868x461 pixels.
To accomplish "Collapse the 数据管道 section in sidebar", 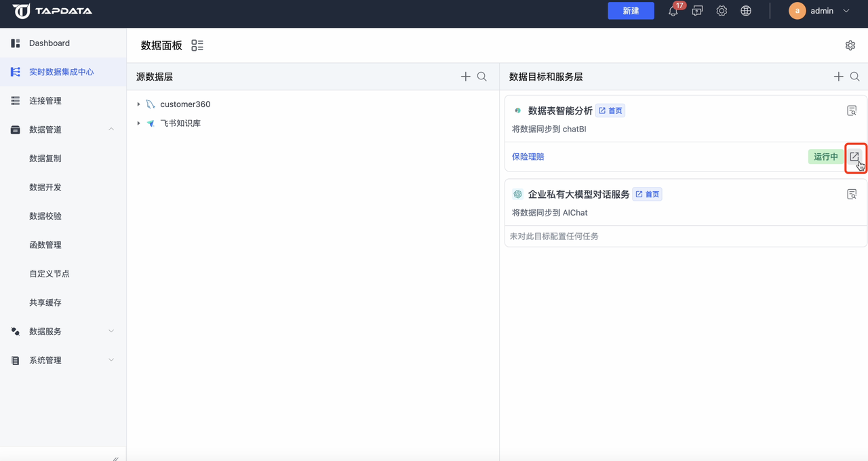I will (111, 129).
